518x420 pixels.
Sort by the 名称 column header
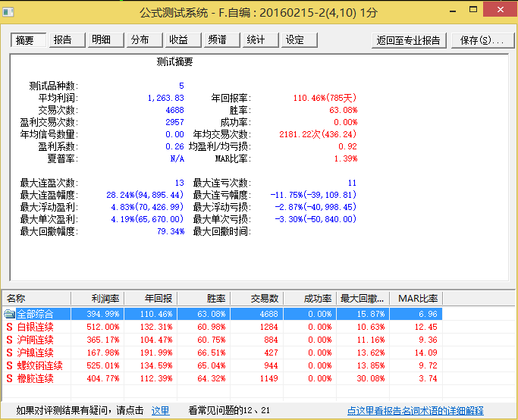click(x=36, y=298)
